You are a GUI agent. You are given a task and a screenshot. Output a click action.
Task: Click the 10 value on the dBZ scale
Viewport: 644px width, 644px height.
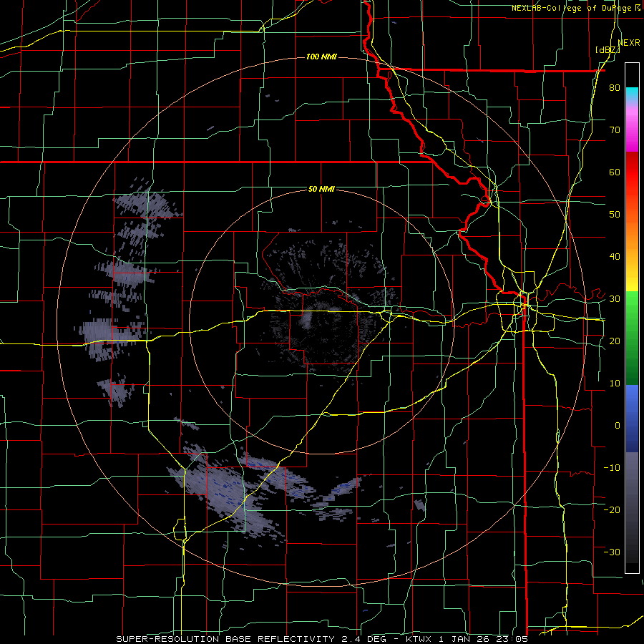pyautogui.click(x=615, y=384)
